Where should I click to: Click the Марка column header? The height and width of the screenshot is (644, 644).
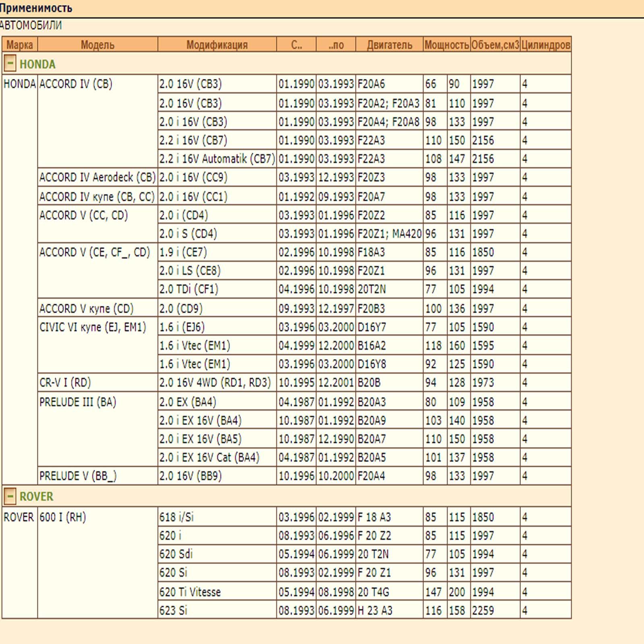pyautogui.click(x=20, y=45)
